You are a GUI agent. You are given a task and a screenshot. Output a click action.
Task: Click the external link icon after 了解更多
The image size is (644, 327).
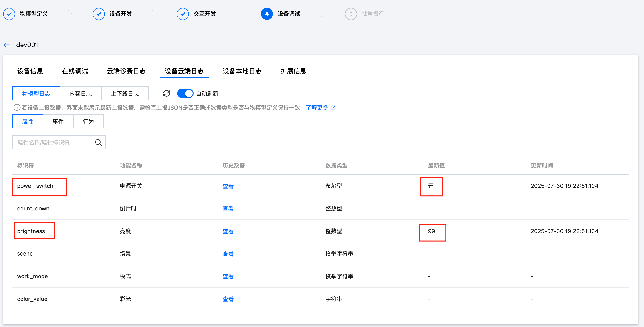tap(333, 107)
